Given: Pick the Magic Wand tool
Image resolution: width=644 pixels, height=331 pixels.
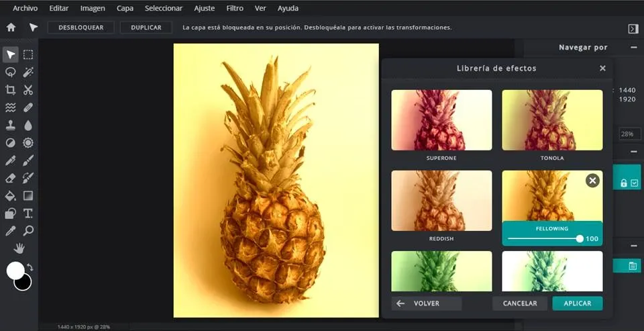Looking at the screenshot, I should 28,73.
